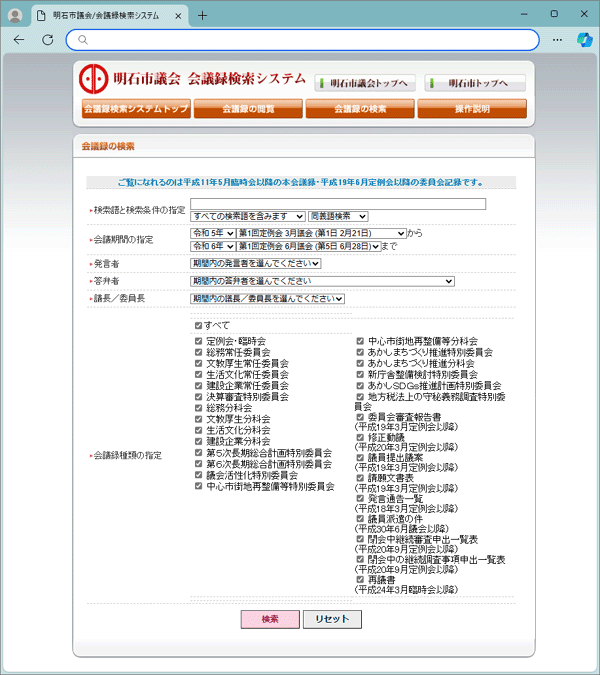Toggle 建設企業常任委員会 checkbox

(x=198, y=386)
